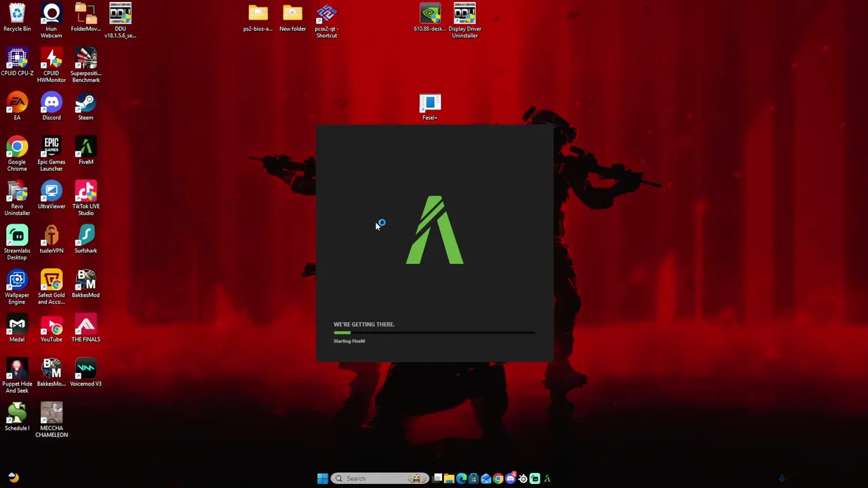
Task: Select the TikTok LIVE Studio shortcut
Action: (x=85, y=199)
